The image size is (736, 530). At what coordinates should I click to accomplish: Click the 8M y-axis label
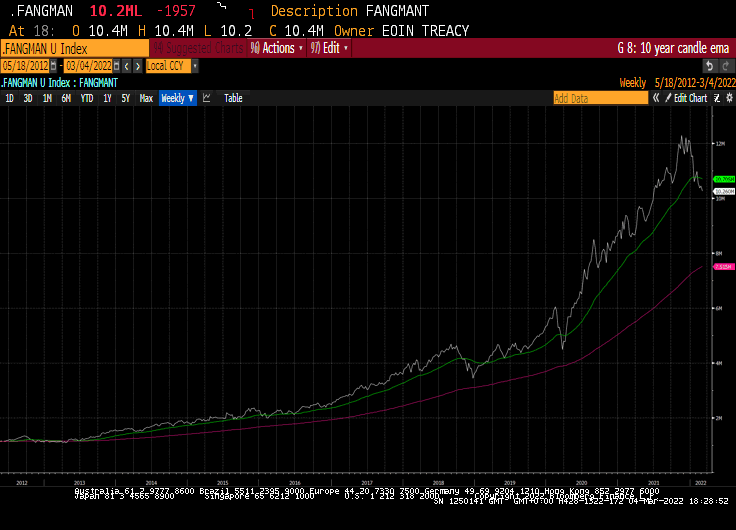[x=718, y=253]
